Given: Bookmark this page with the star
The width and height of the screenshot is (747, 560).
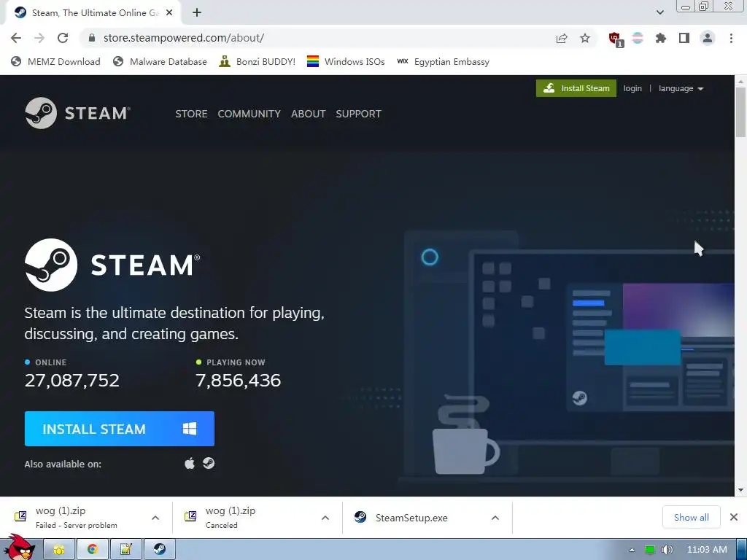Looking at the screenshot, I should 585,38.
